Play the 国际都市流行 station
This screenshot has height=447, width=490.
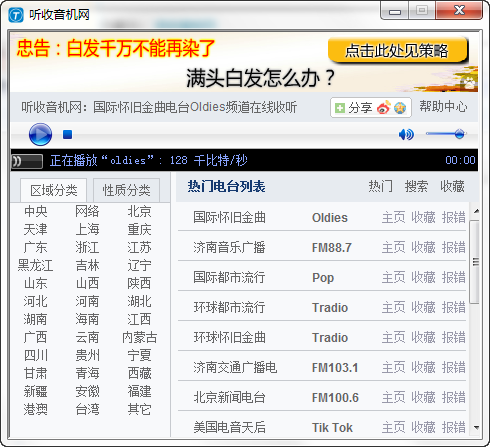(229, 277)
